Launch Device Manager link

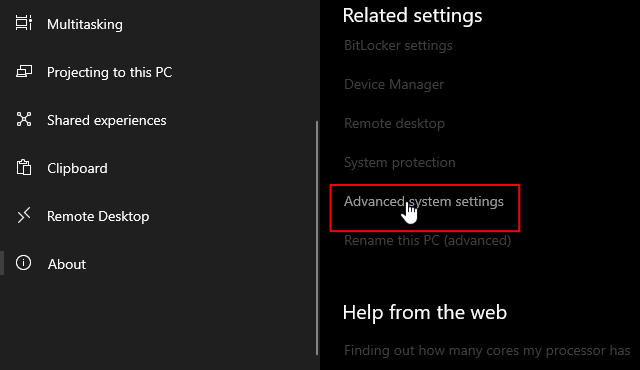pos(394,84)
